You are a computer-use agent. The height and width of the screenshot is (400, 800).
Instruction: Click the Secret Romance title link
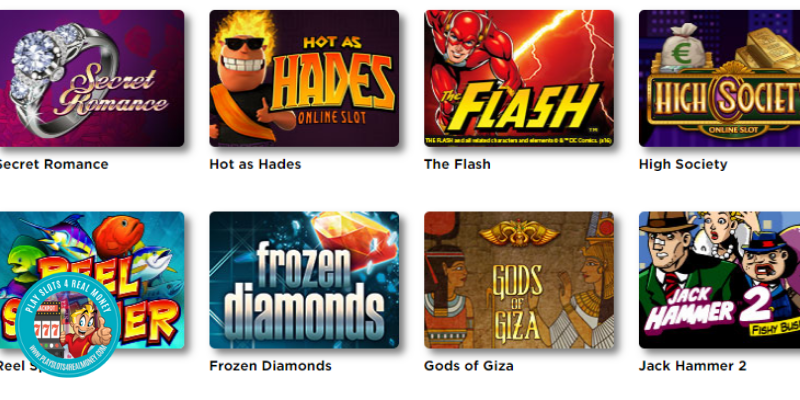[x=53, y=164]
